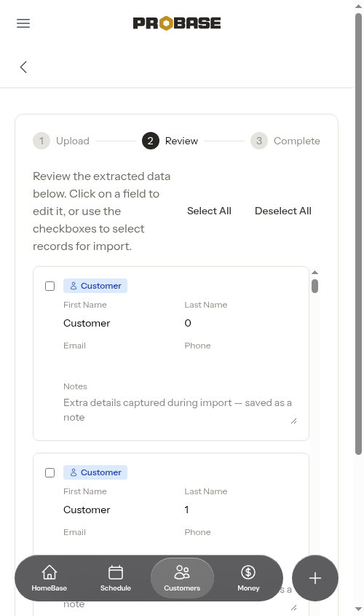Edit Last Name field showing 1
Image resolution: width=364 pixels, height=616 pixels.
click(x=241, y=510)
